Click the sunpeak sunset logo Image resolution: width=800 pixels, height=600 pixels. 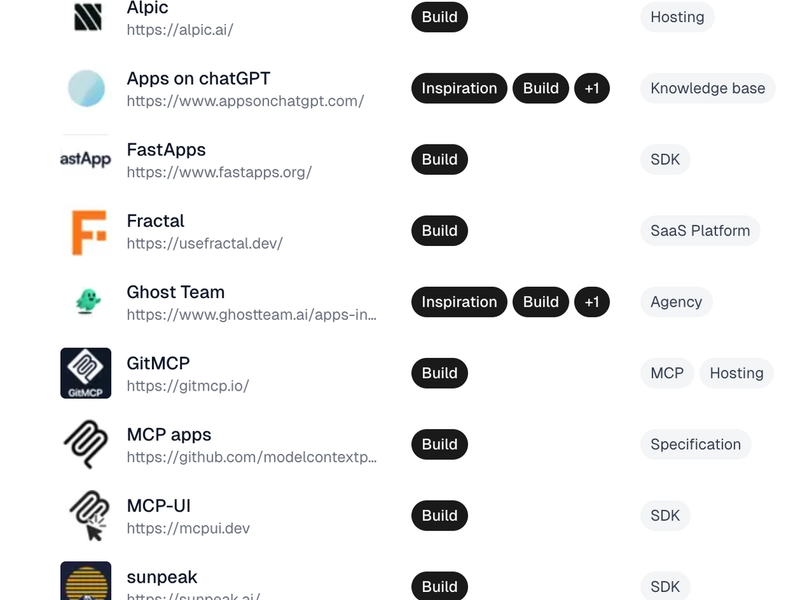click(86, 581)
